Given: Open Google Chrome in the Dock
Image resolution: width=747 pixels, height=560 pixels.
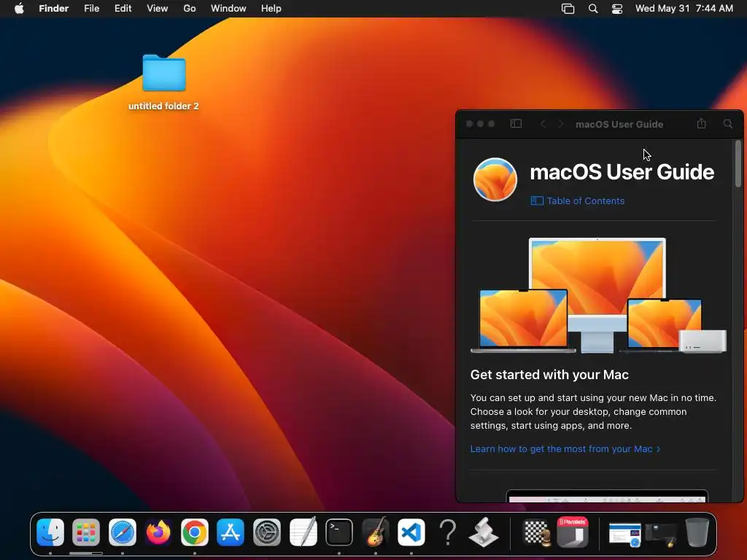Looking at the screenshot, I should [194, 532].
